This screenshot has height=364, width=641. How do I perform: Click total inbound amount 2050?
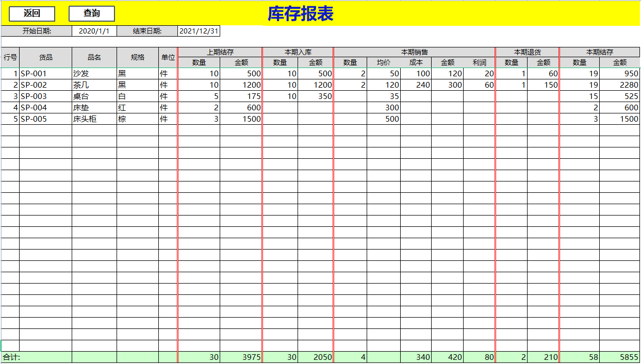point(316,357)
